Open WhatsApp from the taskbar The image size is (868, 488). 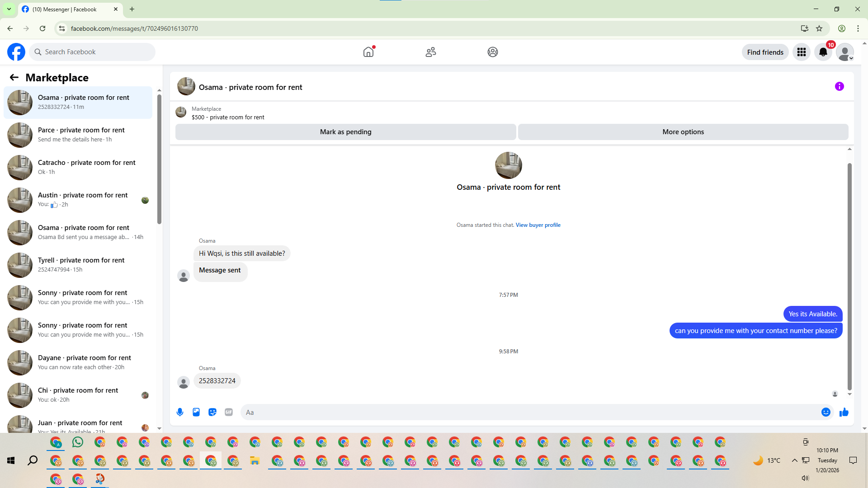[x=78, y=442]
